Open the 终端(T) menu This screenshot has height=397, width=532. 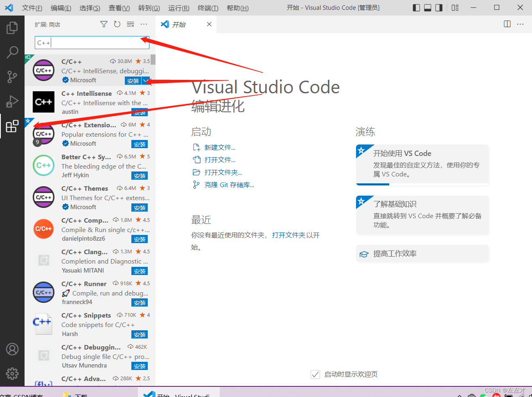pyautogui.click(x=208, y=8)
